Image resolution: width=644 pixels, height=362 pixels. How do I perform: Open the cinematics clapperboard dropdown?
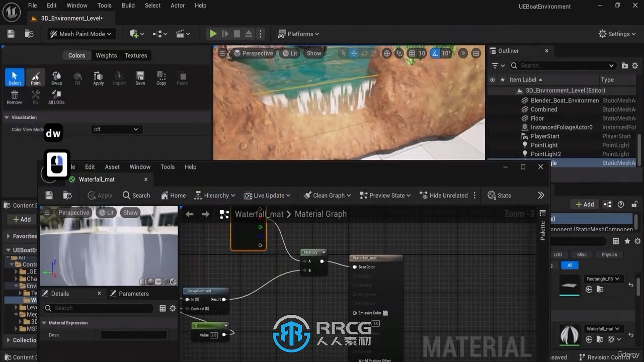(x=183, y=34)
